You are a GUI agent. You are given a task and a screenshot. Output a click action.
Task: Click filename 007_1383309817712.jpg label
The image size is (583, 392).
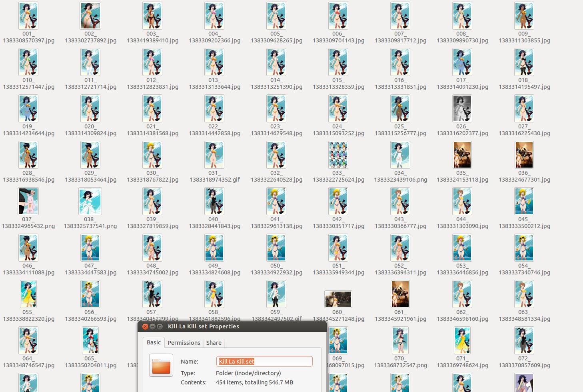pos(400,37)
